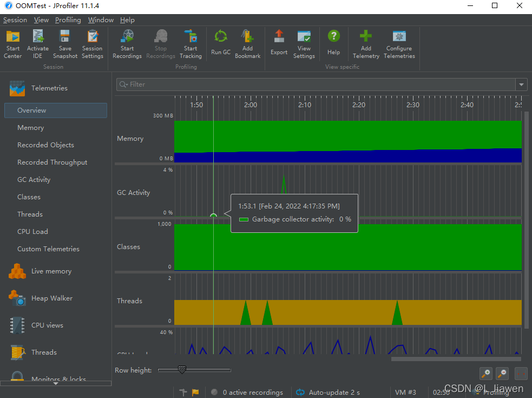This screenshot has height=398, width=532.
Task: Open the View menu
Action: tap(41, 20)
